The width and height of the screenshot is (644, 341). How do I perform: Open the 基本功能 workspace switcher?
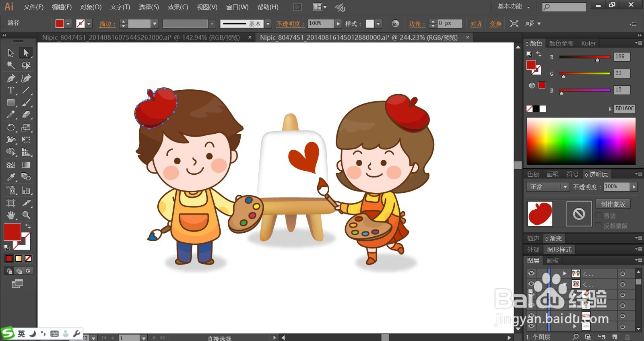point(513,6)
